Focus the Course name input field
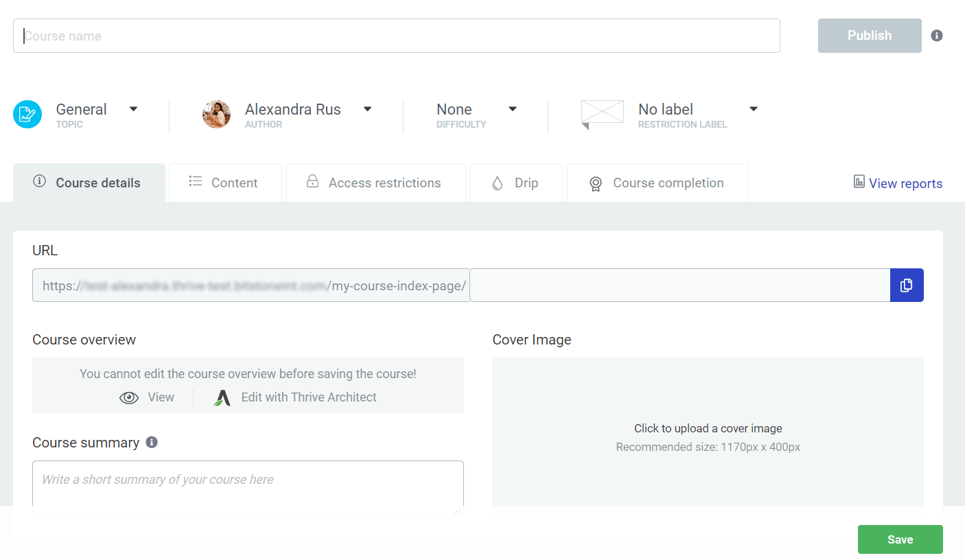965x560 pixels. pyautogui.click(x=396, y=36)
